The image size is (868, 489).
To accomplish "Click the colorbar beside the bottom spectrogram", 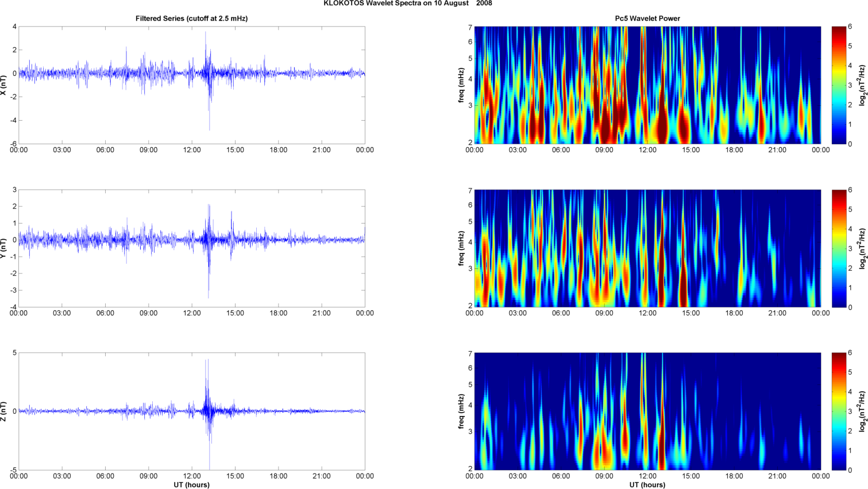I will [839, 411].
